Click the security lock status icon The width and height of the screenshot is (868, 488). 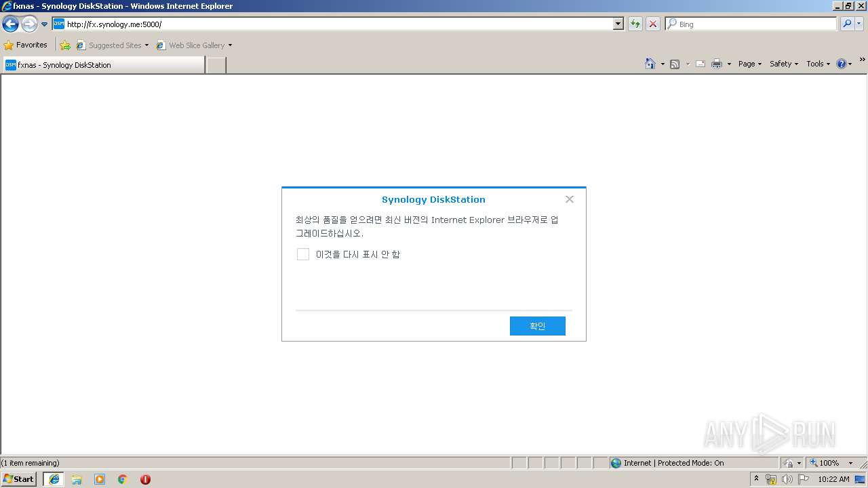coord(789,463)
